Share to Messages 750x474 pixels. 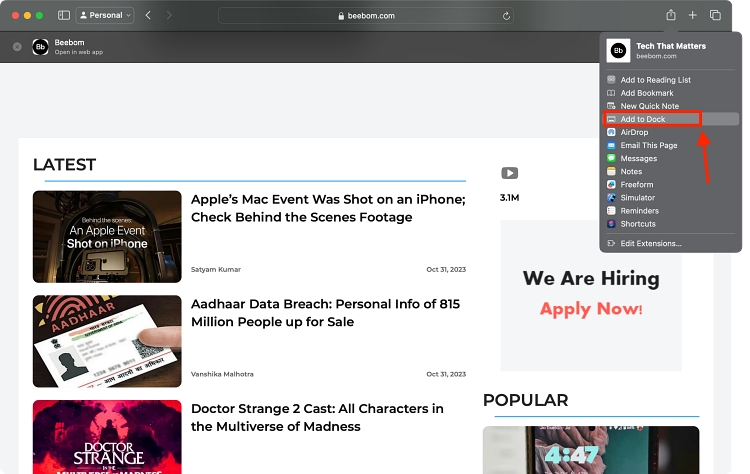tap(671, 158)
